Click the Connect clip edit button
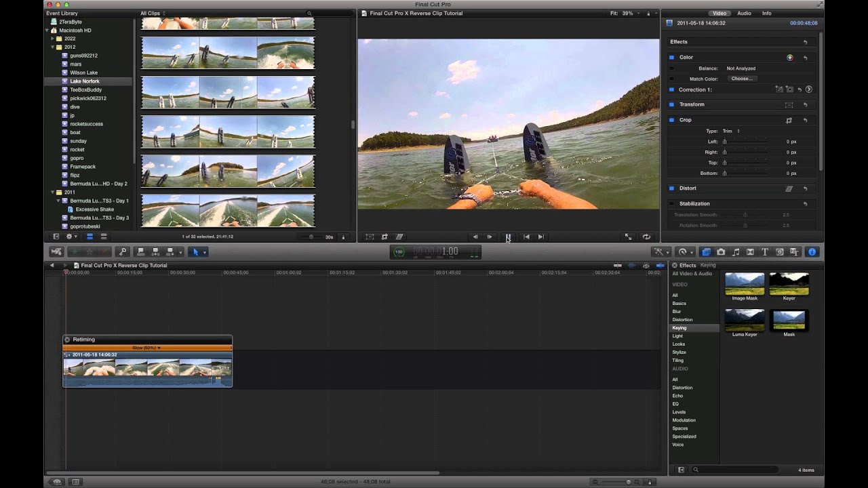The height and width of the screenshot is (488, 868). point(140,251)
